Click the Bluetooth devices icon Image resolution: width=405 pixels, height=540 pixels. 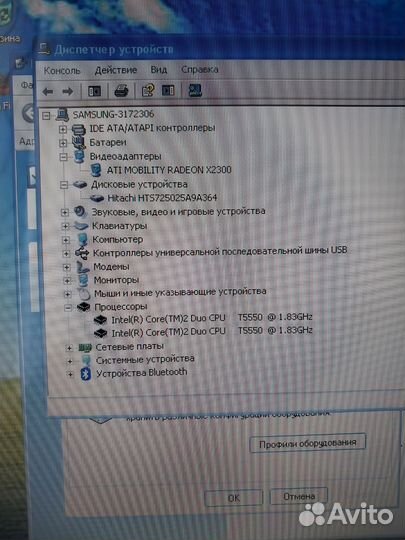click(86, 374)
